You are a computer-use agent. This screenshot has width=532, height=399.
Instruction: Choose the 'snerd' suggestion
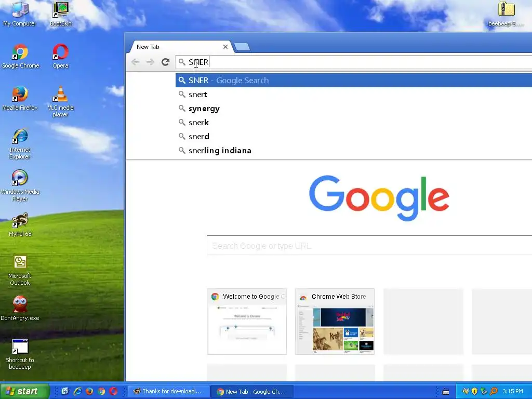[353, 137]
